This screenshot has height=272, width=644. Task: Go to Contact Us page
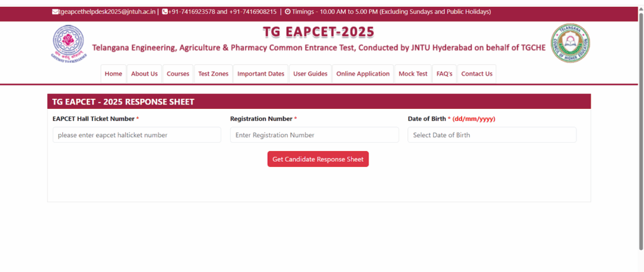tap(477, 74)
